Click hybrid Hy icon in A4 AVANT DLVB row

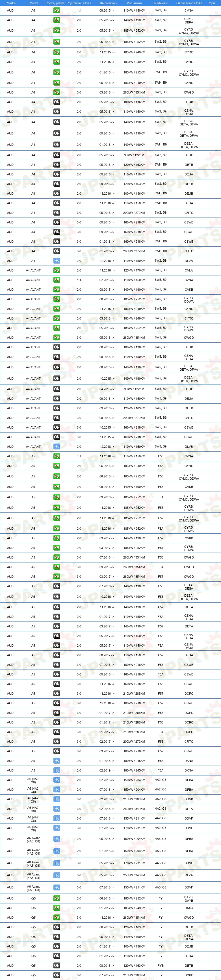tap(57, 447)
